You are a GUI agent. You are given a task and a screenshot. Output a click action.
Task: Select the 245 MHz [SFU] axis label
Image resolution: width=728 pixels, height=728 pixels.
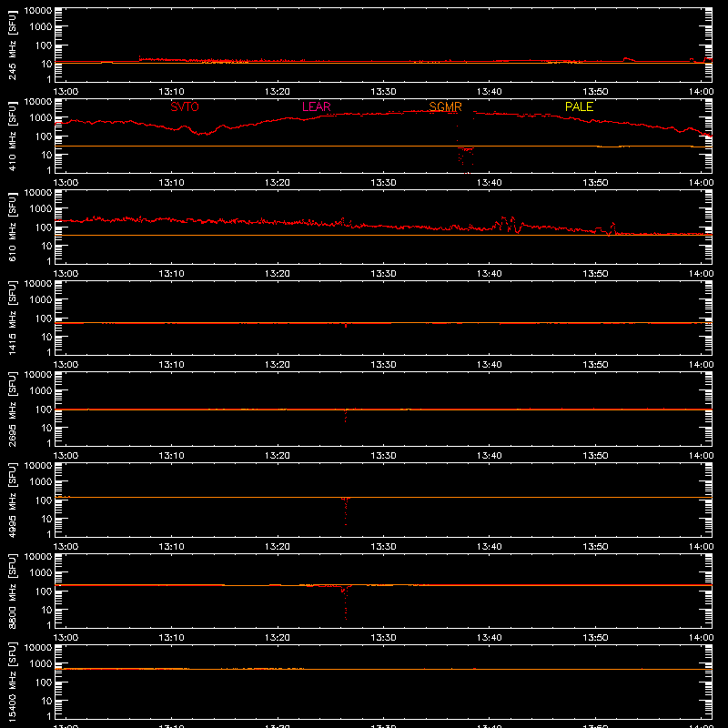click(12, 45)
